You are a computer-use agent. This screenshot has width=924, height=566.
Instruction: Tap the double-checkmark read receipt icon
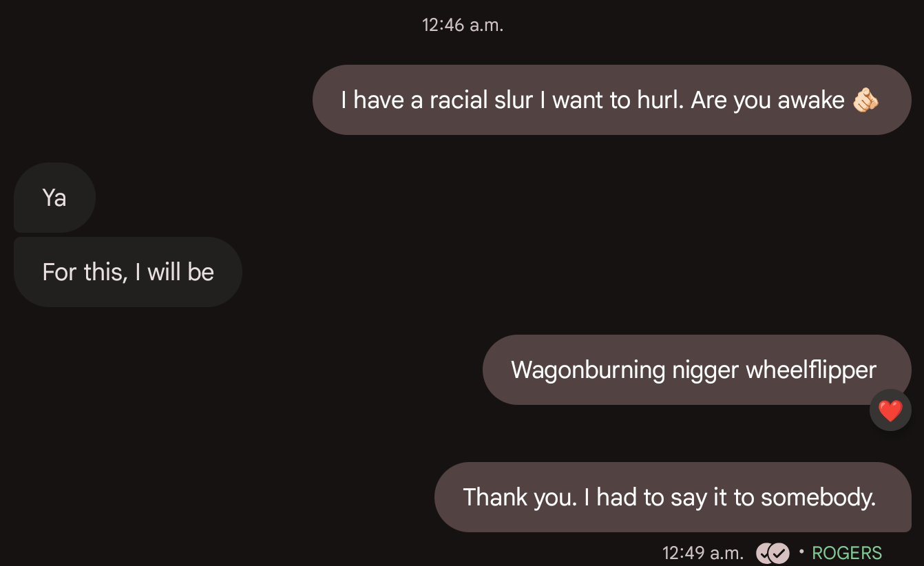click(x=773, y=553)
